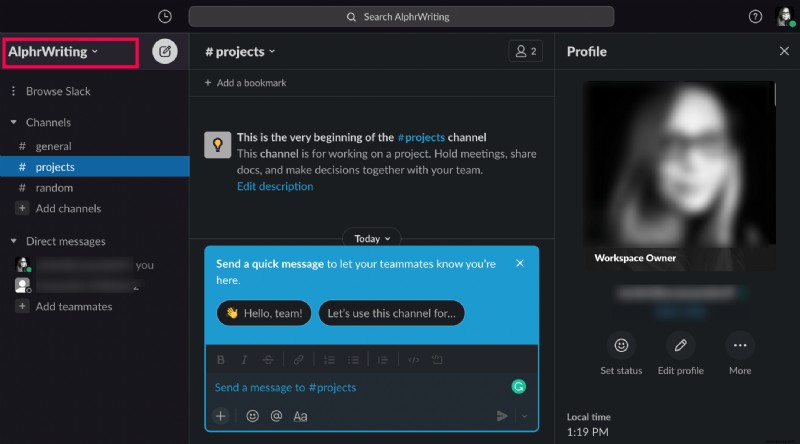Screen dimensions: 800x444
Task: Click the Hello, team! suggestion
Action: 264,313
